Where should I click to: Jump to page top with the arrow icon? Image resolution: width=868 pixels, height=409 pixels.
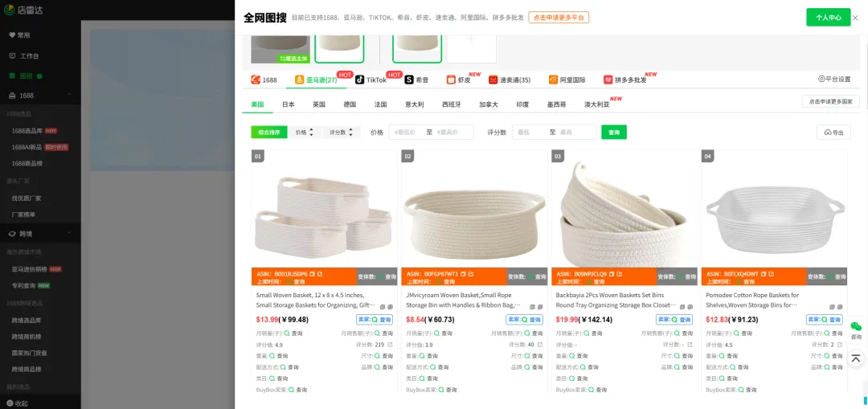tap(857, 358)
